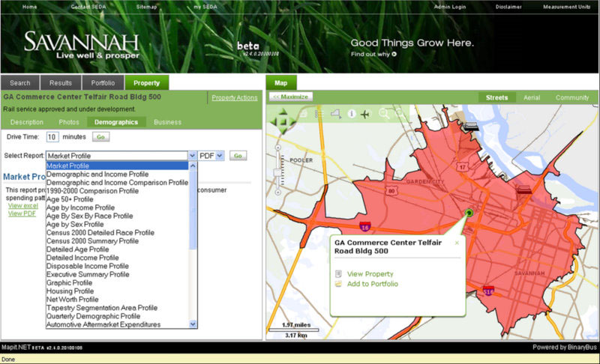The image size is (600, 364).
Task: Switch to the Search tab
Action: [x=20, y=83]
